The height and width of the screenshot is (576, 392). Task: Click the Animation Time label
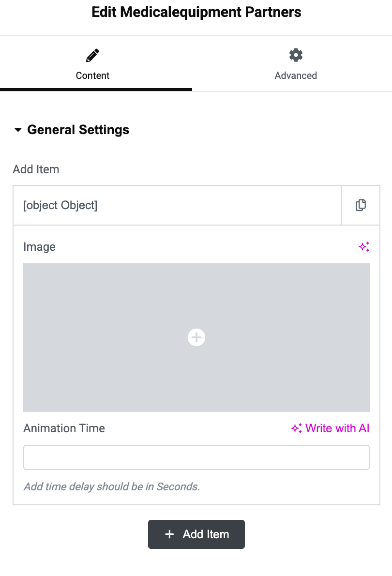coord(64,428)
